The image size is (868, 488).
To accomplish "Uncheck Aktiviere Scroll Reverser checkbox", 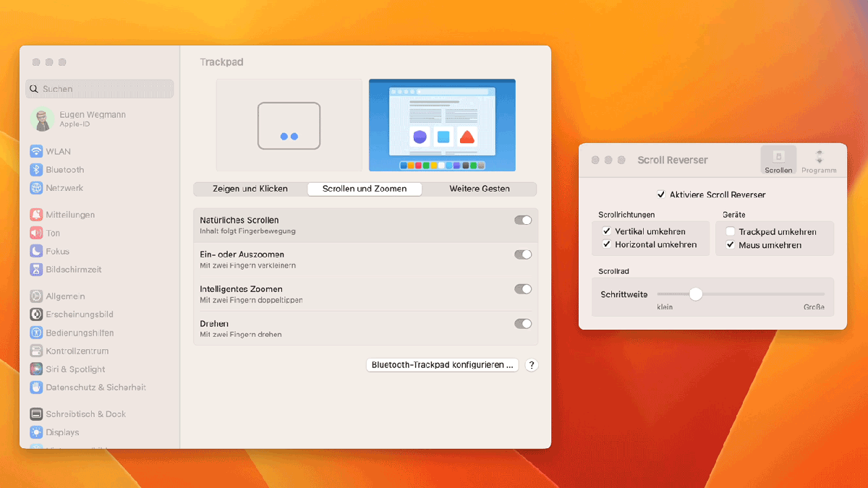I will 661,194.
